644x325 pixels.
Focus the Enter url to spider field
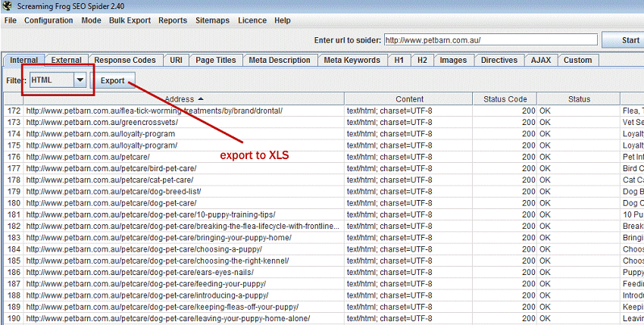coord(490,40)
